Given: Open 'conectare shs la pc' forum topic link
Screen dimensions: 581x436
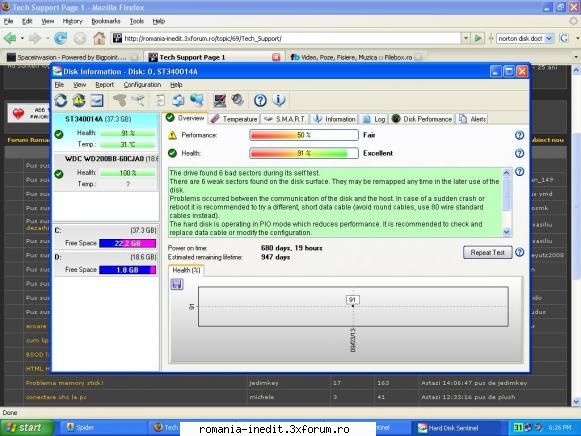Looking at the screenshot, I should 56,397.
